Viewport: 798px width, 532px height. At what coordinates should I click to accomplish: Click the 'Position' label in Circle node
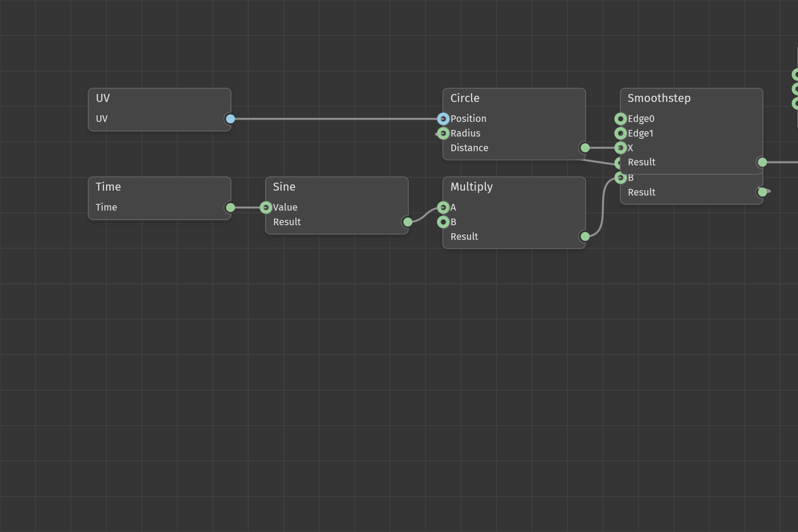[x=468, y=119]
